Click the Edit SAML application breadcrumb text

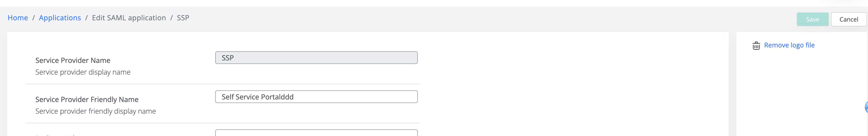pyautogui.click(x=129, y=18)
